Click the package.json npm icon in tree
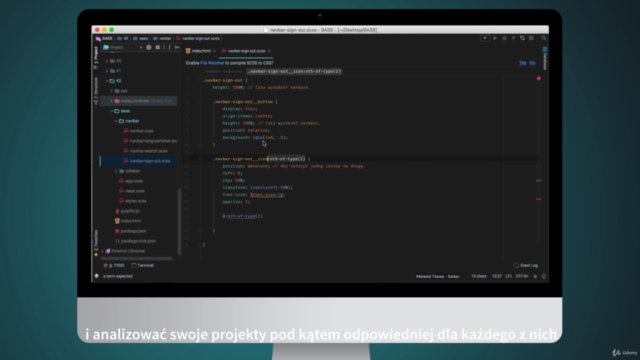 click(x=117, y=231)
